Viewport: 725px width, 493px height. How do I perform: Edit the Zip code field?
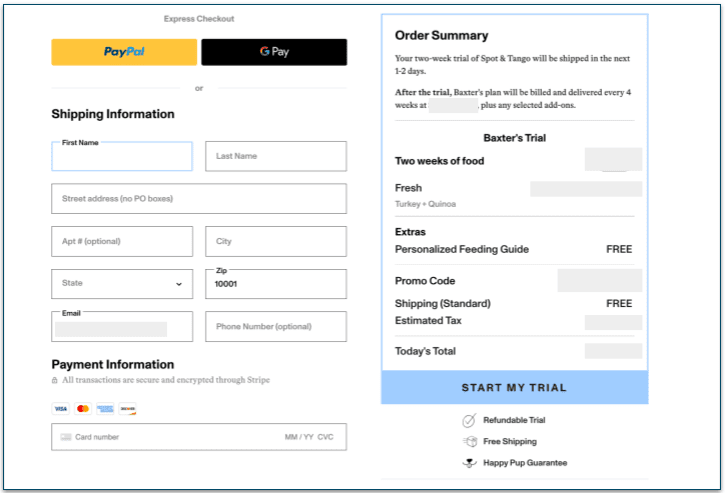tap(276, 286)
